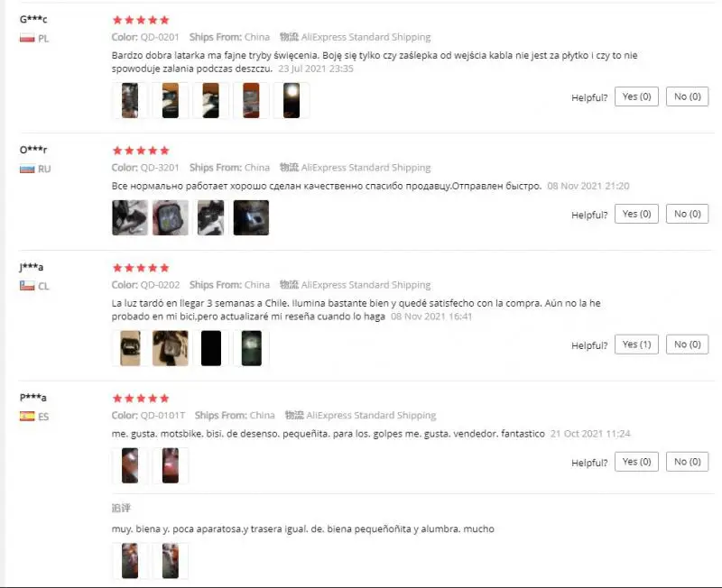Click the five-star rating on G***c's review
This screenshot has height=588, width=722.
coord(141,20)
